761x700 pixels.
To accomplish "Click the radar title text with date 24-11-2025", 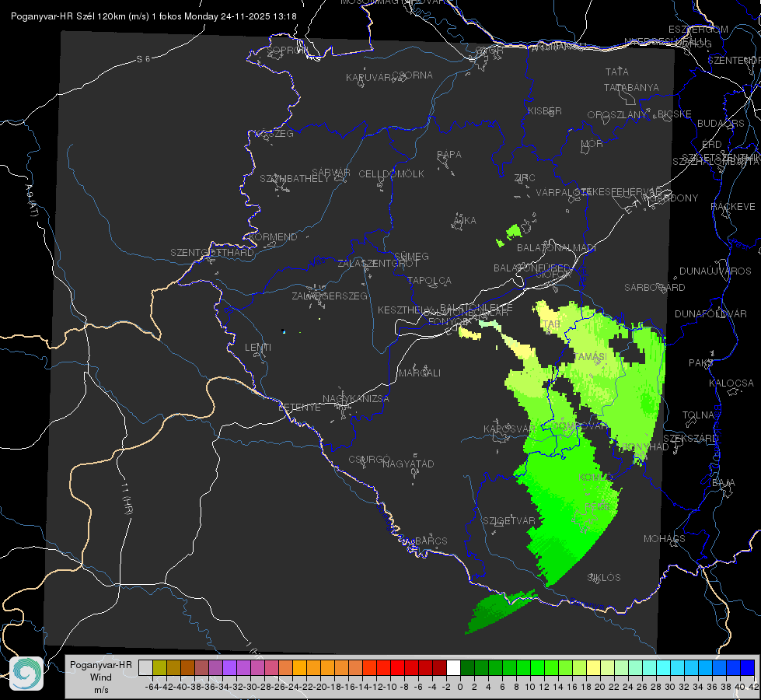I will click(153, 16).
